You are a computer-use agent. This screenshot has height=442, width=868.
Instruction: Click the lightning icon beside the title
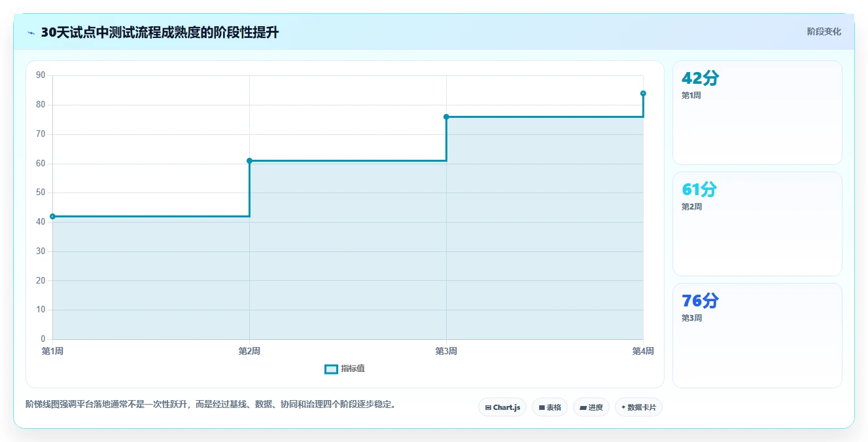(31, 33)
